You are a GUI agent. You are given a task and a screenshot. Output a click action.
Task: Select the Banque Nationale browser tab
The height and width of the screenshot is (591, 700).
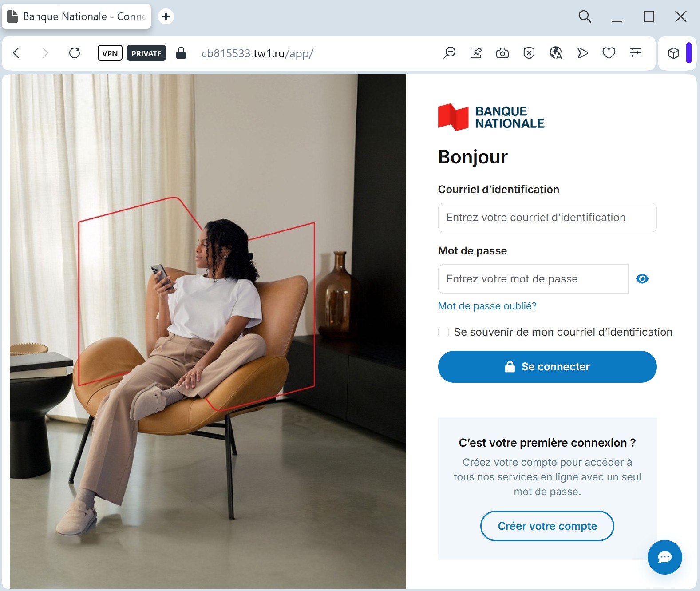[x=76, y=16]
